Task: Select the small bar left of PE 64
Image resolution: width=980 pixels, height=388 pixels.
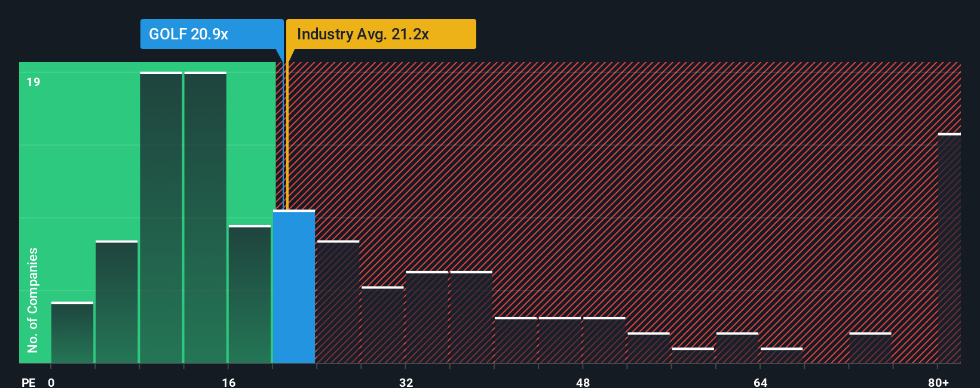Action: 737,348
